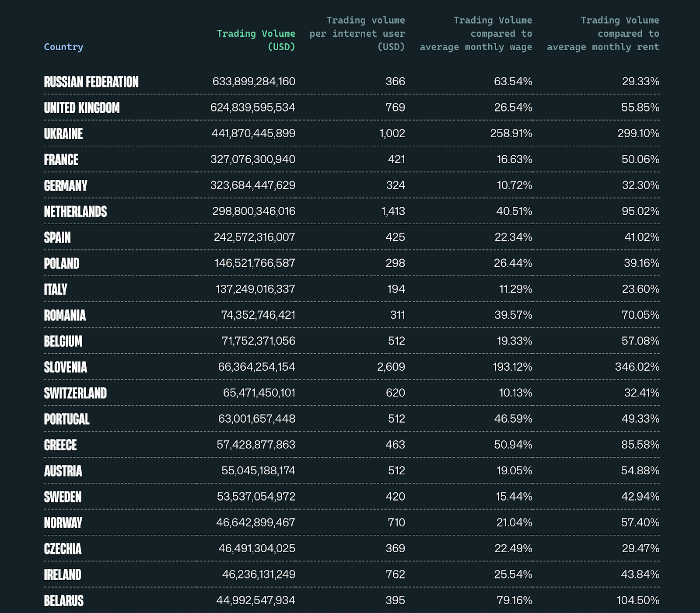Click Slovenia wage ratio 193.12%

(x=512, y=367)
